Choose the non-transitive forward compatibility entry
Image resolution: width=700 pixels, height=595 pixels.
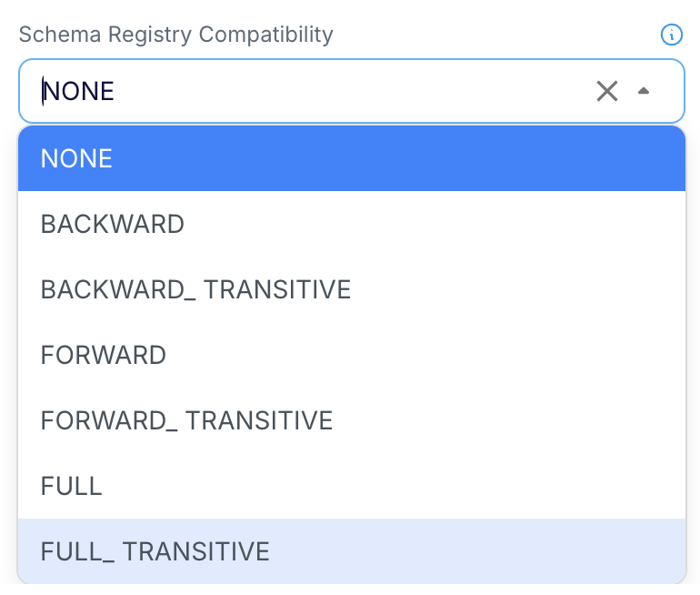(351, 355)
